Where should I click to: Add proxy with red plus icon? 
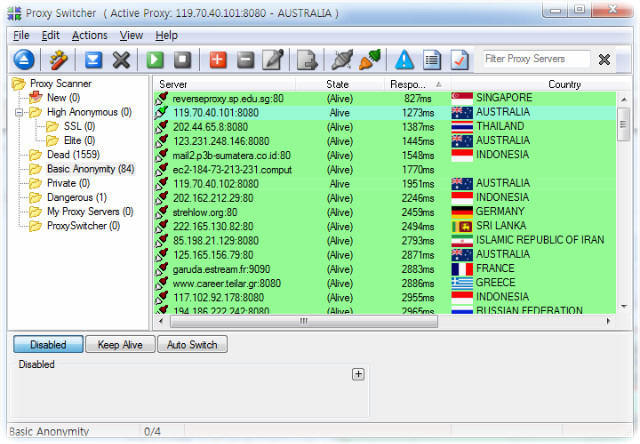[218, 60]
